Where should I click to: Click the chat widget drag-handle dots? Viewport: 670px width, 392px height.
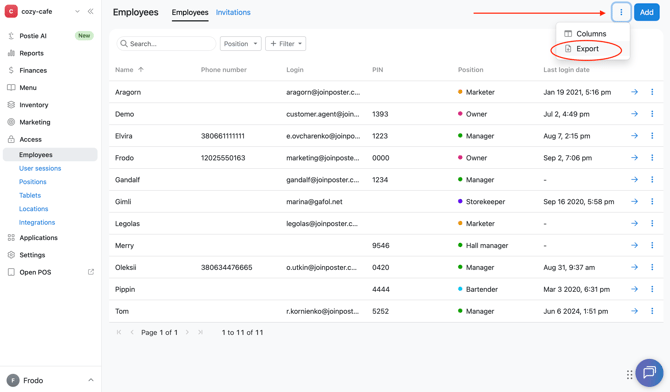(x=629, y=375)
